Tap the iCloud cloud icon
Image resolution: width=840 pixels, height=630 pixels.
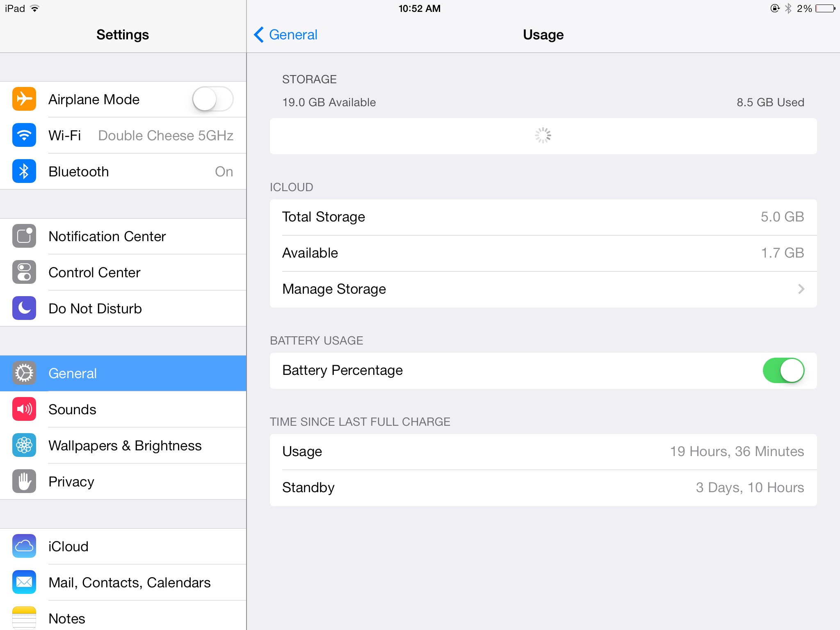click(x=24, y=546)
